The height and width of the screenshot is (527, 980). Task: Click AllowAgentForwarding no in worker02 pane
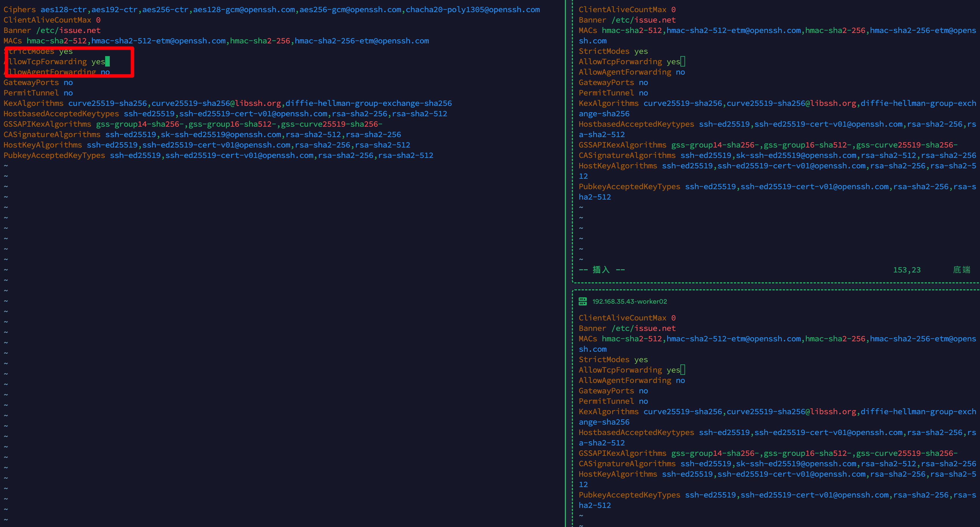point(631,380)
